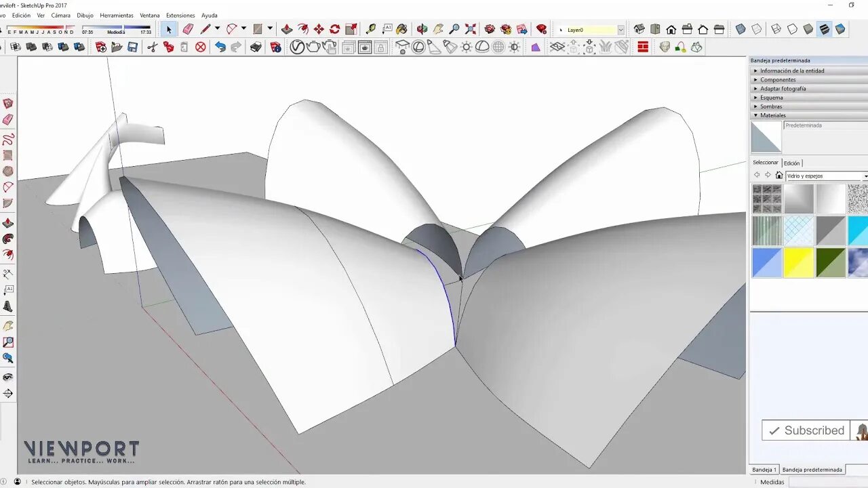Toggle Back Edges style
The image size is (868, 488).
pos(757,29)
